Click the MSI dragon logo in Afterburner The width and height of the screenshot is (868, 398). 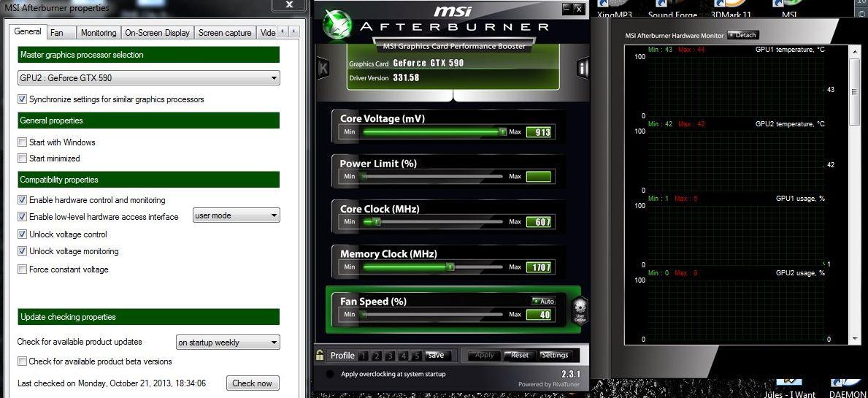tap(337, 24)
